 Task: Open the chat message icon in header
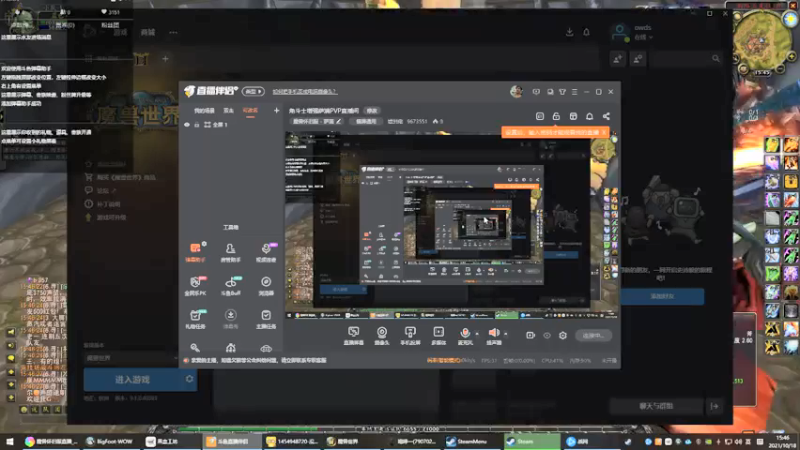click(540, 116)
